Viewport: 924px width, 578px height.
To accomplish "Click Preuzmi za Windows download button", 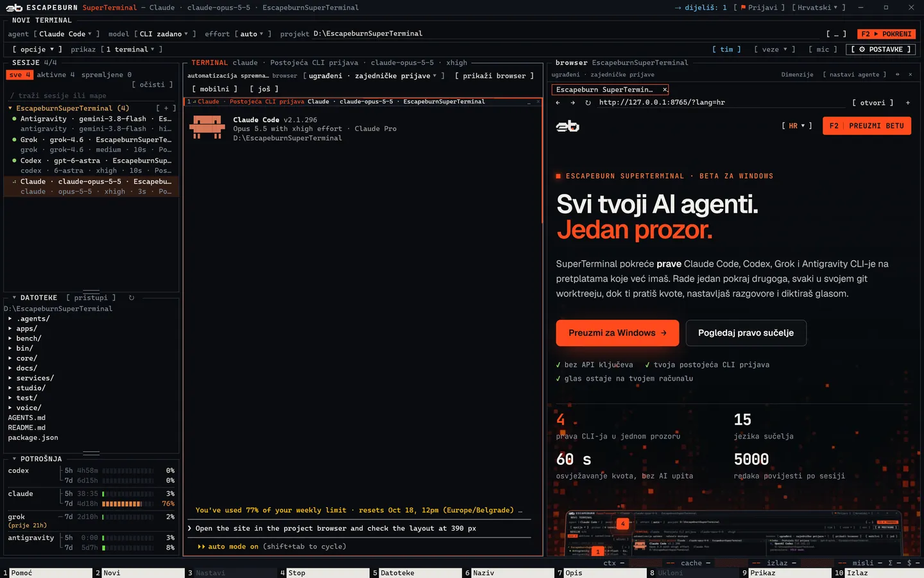I will click(617, 333).
